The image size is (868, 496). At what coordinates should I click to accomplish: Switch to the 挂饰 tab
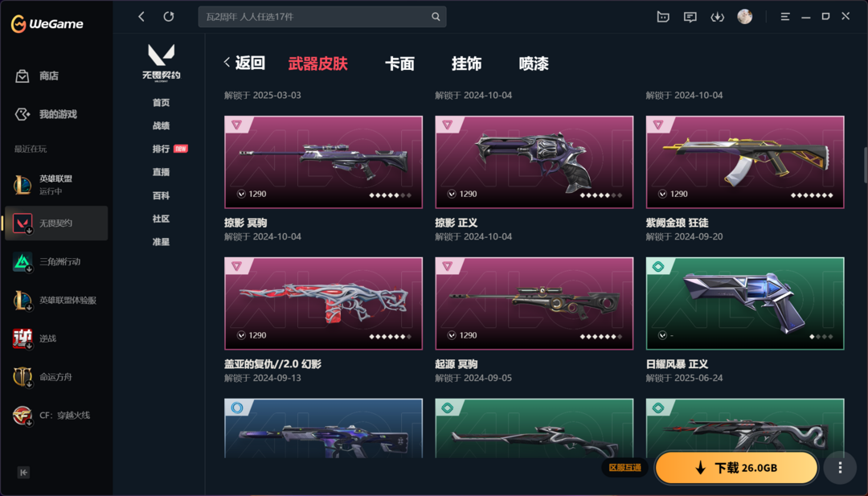pos(466,64)
